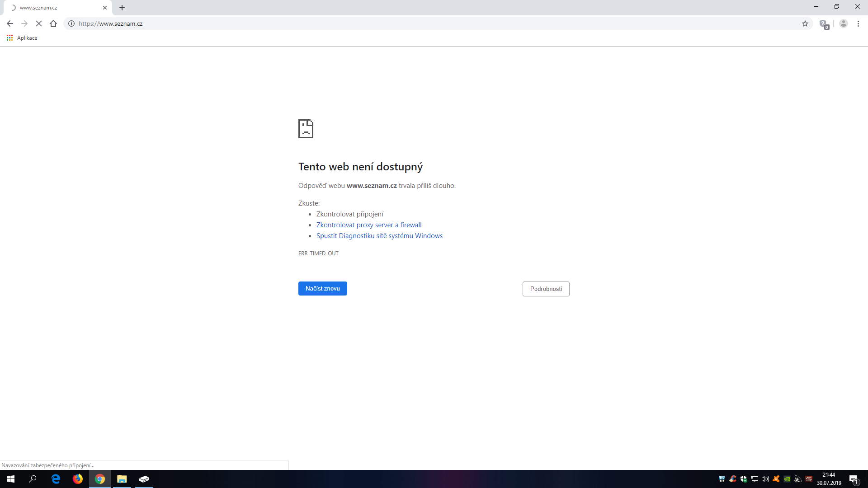
Task: Bookmark this page with the star icon
Action: pyautogui.click(x=805, y=23)
